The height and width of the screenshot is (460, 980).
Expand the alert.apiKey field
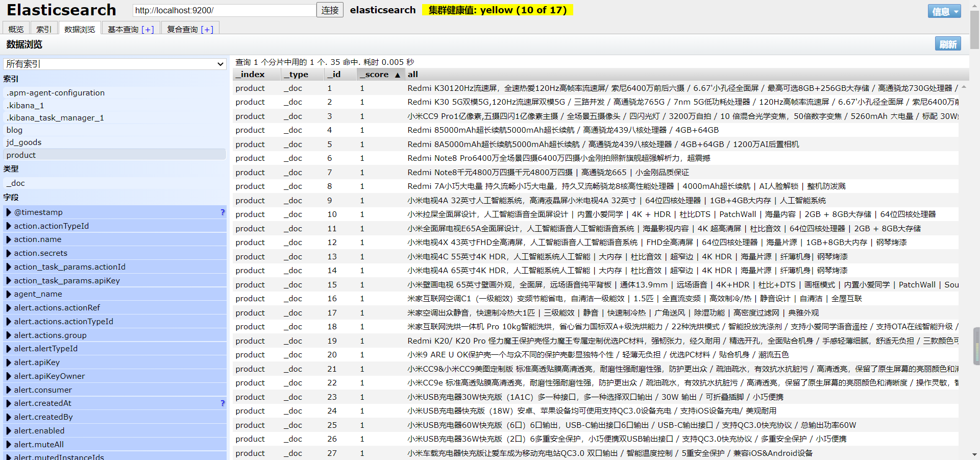(9, 362)
